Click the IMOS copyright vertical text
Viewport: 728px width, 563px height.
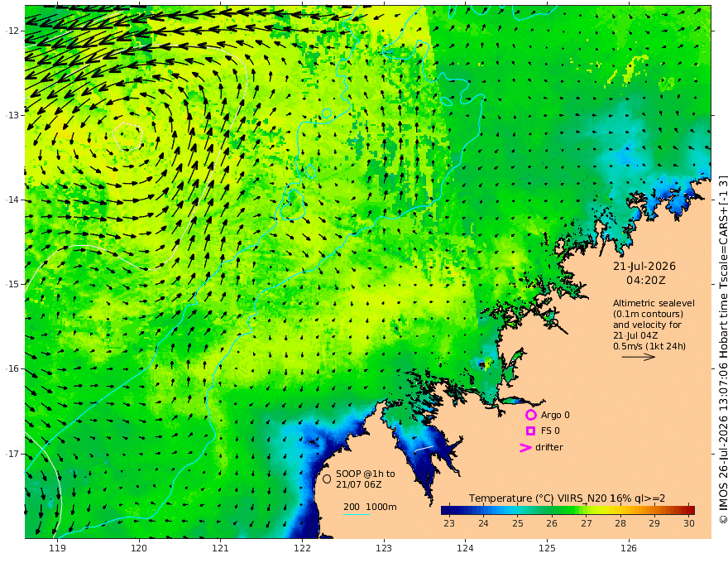pyautogui.click(x=722, y=349)
